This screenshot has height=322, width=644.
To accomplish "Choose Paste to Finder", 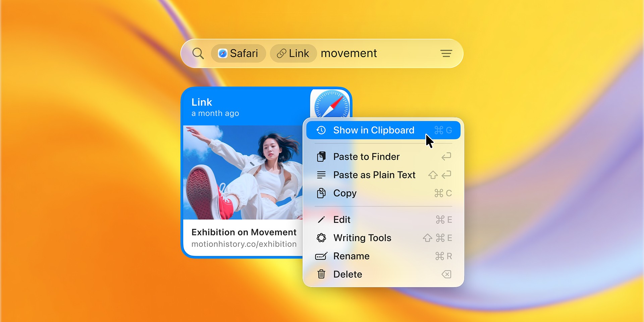I will 383,157.
